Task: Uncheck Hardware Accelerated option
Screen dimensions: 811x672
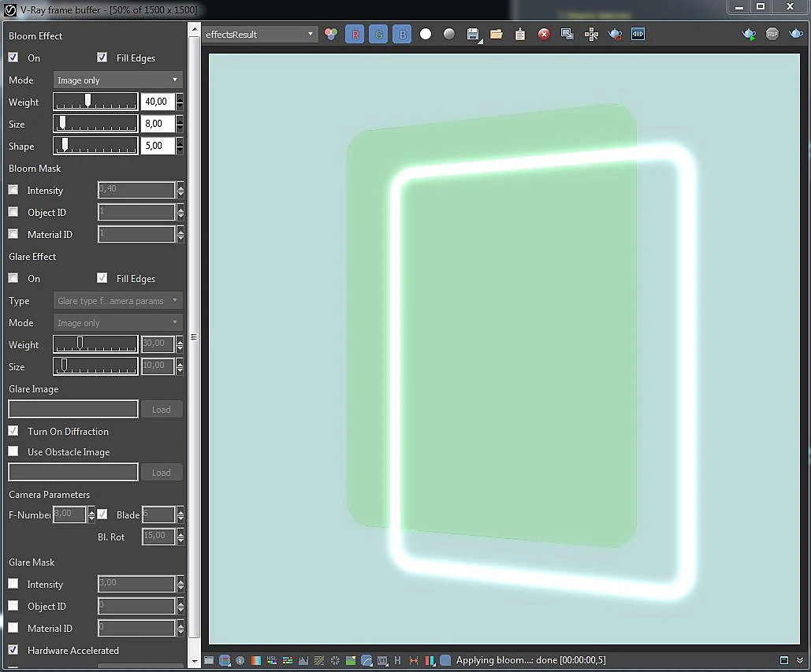Action: [13, 650]
